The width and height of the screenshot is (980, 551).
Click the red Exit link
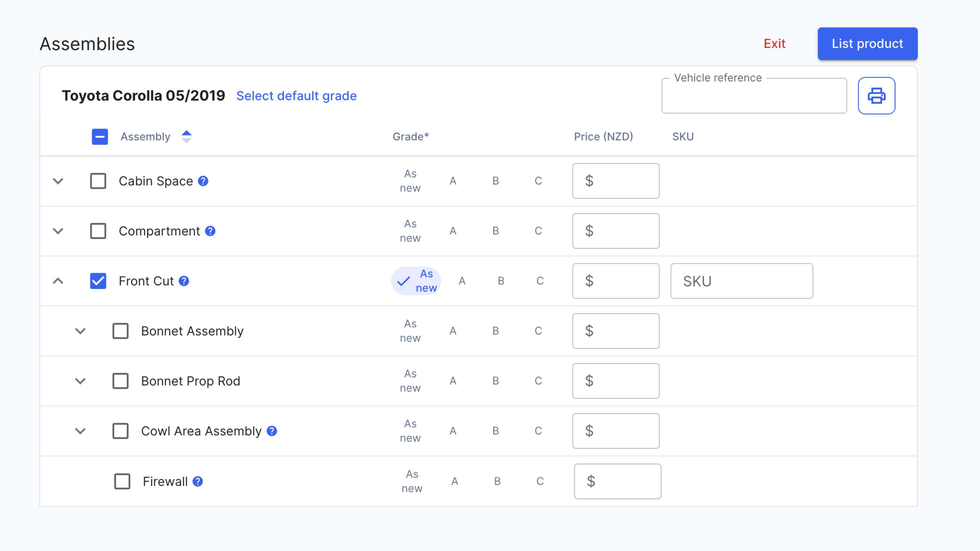(x=774, y=44)
